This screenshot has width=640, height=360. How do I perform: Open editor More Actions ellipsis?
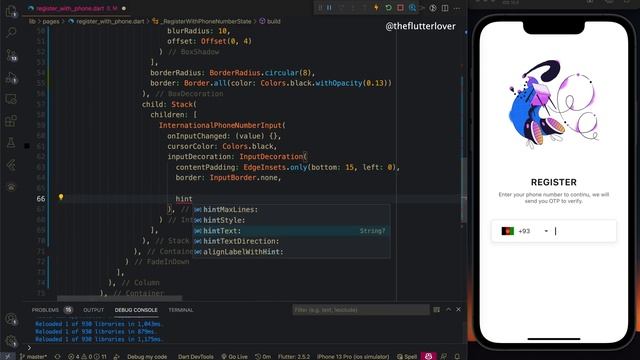(x=457, y=8)
